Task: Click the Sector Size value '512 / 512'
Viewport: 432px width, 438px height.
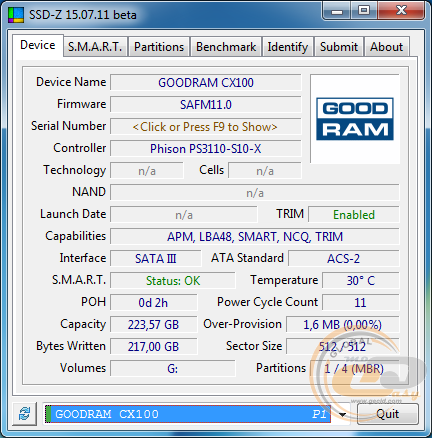Action: tap(343, 347)
